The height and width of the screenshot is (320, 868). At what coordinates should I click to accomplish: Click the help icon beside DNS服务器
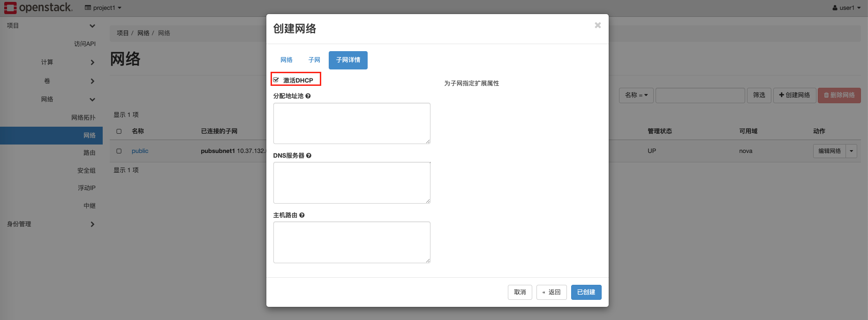pos(309,155)
